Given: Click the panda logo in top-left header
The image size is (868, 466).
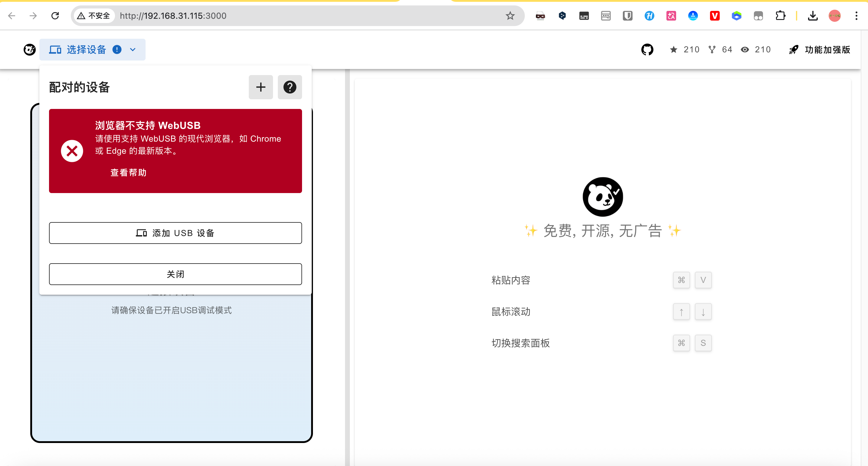Looking at the screenshot, I should coord(30,50).
